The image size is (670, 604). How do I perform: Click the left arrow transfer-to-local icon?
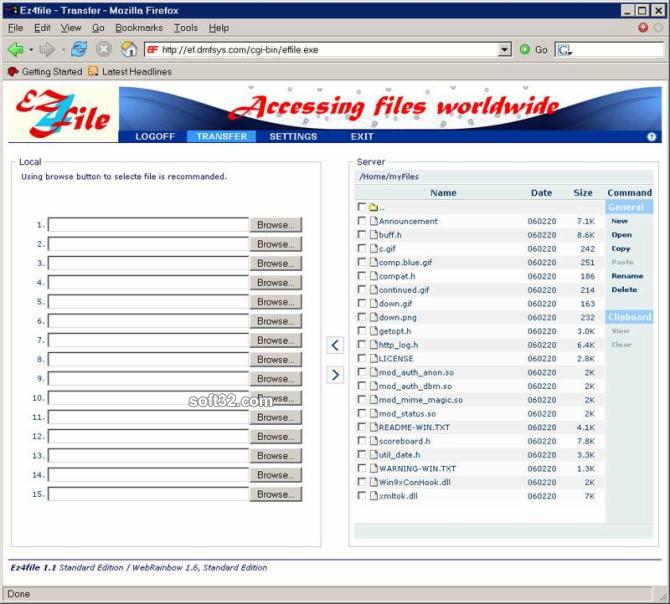pyautogui.click(x=335, y=345)
